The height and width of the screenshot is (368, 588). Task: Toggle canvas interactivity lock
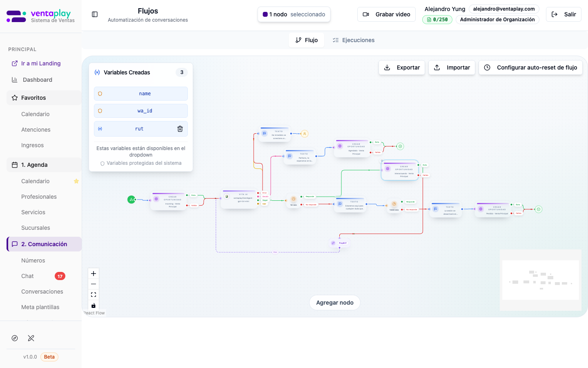[94, 305]
